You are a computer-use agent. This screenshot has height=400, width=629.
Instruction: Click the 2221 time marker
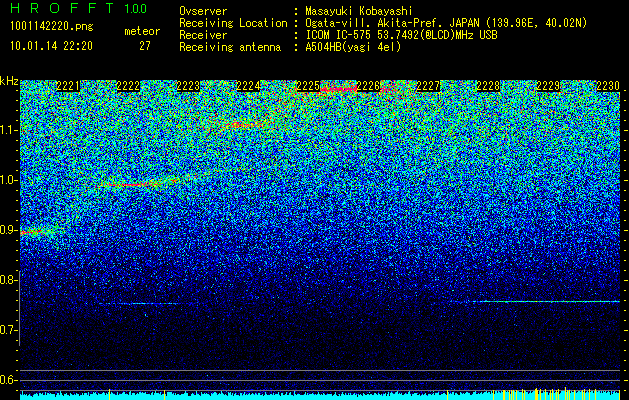68,86
